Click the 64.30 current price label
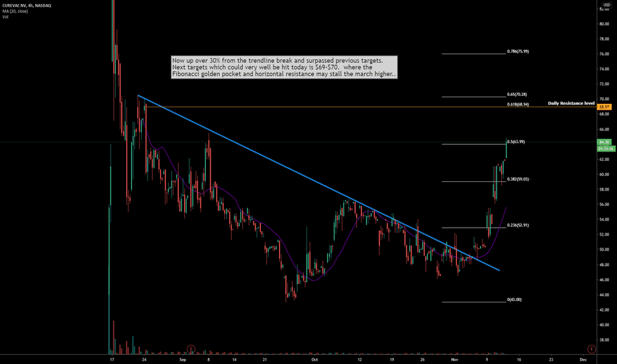Image resolution: width=617 pixels, height=364 pixels. click(x=604, y=142)
